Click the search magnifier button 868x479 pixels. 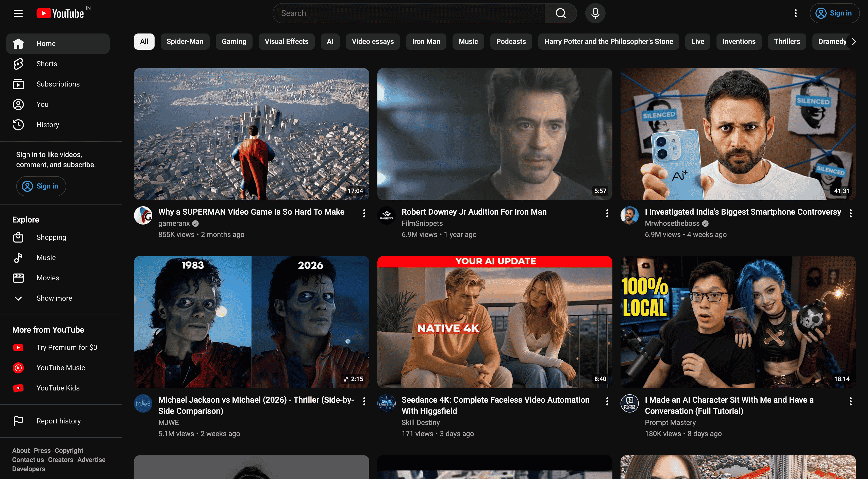(x=561, y=13)
